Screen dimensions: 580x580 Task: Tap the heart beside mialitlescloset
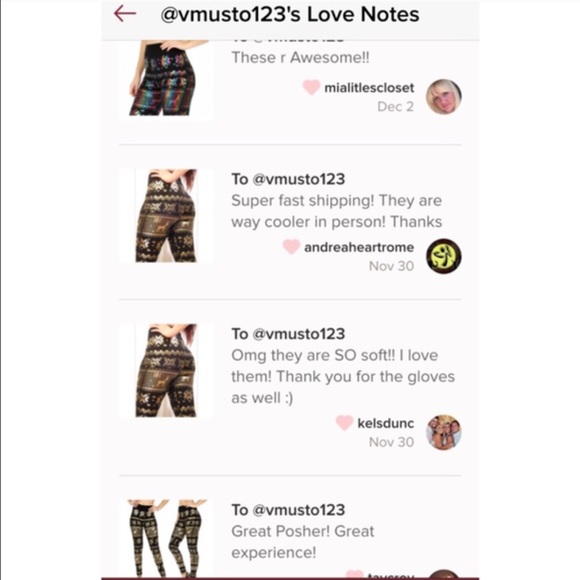[311, 87]
